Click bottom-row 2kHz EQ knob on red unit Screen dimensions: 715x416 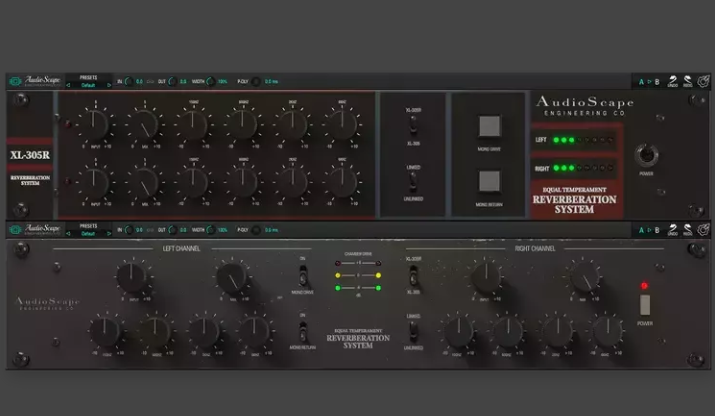click(x=293, y=182)
